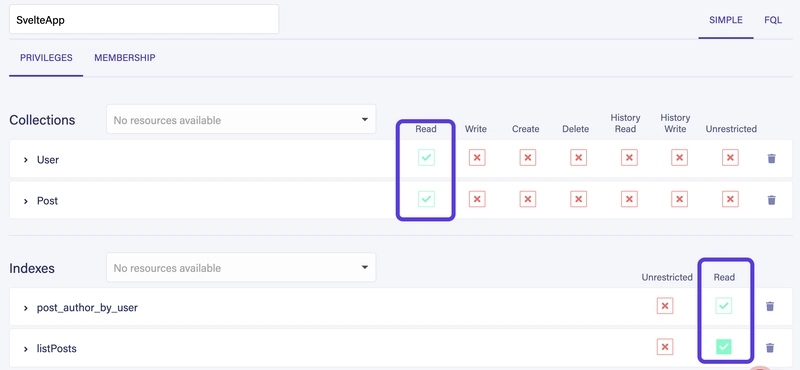Click the Collections 'Delete' column header
This screenshot has width=800, height=370.
point(576,129)
